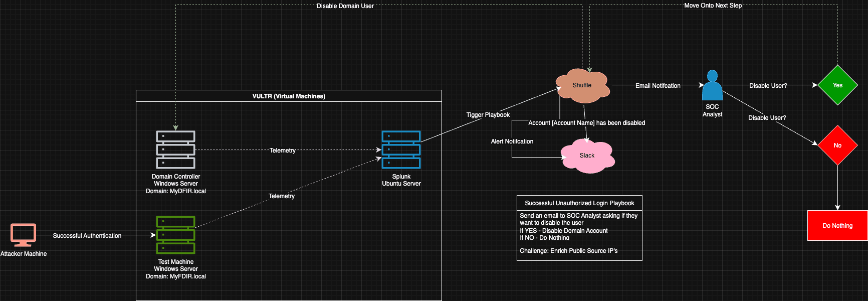
Task: Select the red No diamond
Action: pos(837,145)
